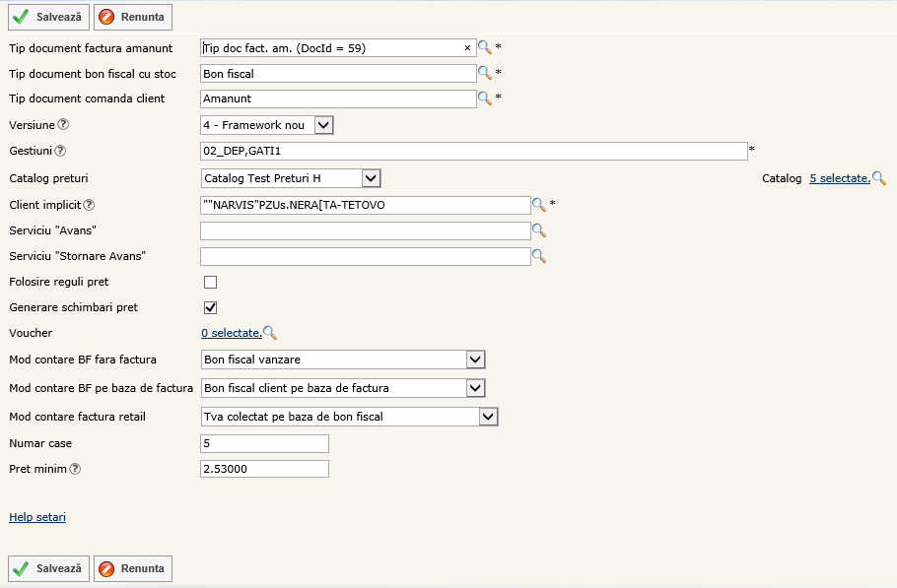Open lookup for Serviciu "Stornare Avans"

click(538, 256)
